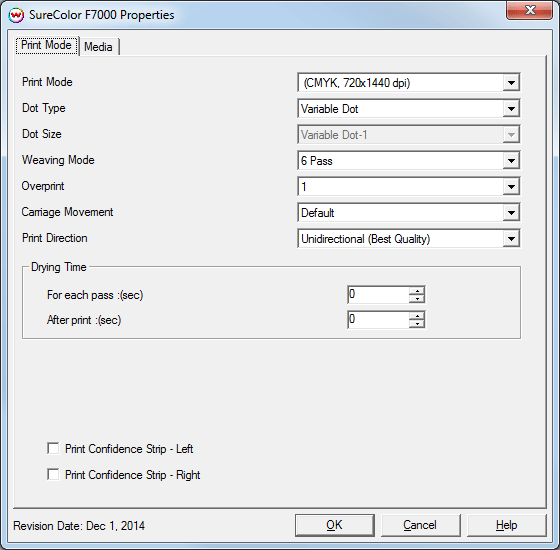This screenshot has height=550, width=560.
Task: Click the After print seconds input field
Action: (x=378, y=320)
